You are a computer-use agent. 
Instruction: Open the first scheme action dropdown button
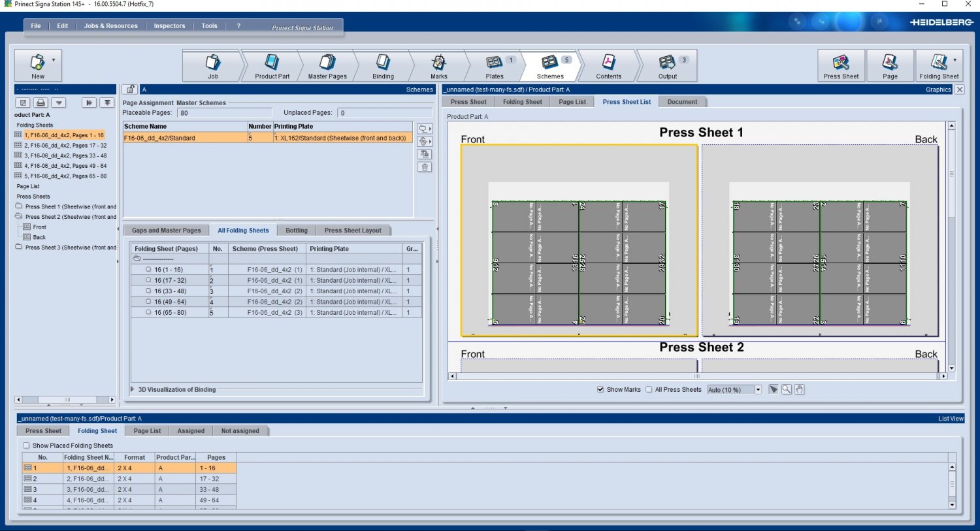(x=425, y=129)
